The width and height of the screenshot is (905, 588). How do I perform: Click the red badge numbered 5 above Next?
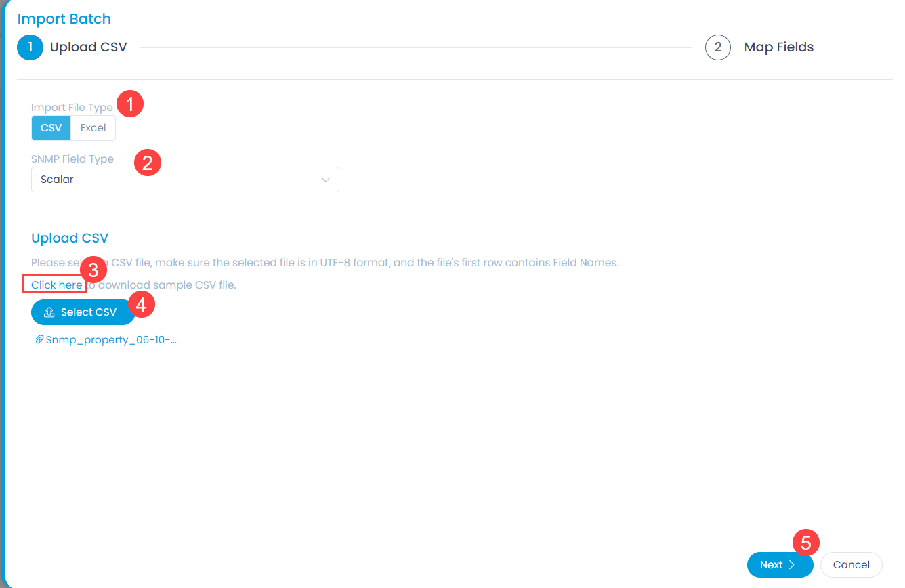[806, 543]
